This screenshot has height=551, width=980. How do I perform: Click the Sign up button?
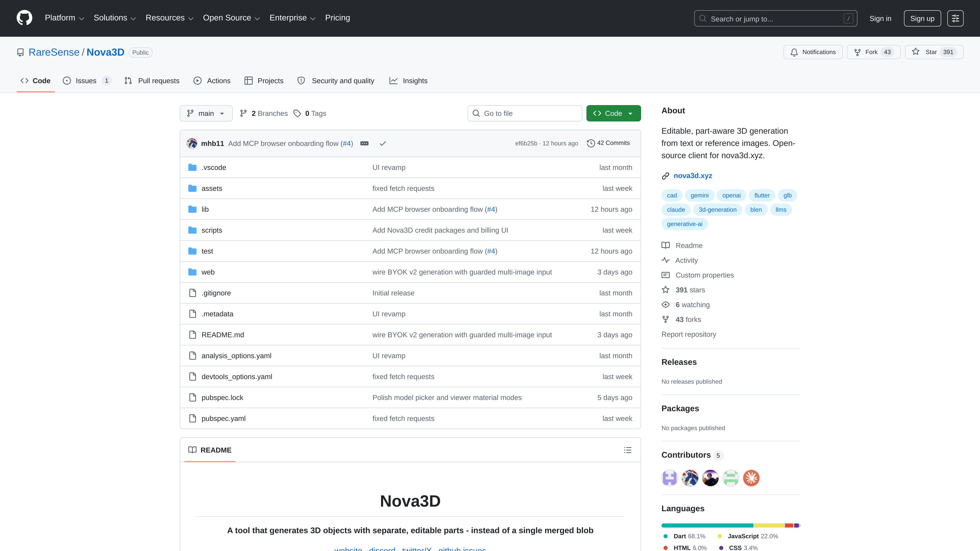pyautogui.click(x=922, y=18)
